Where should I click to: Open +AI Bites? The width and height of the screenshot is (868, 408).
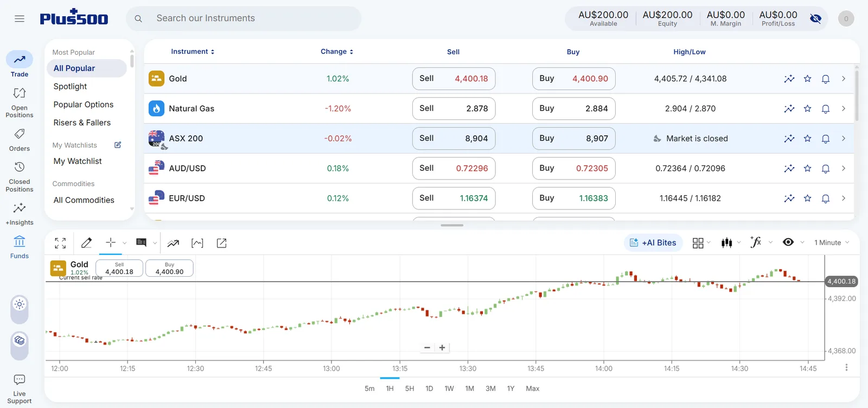pyautogui.click(x=653, y=243)
